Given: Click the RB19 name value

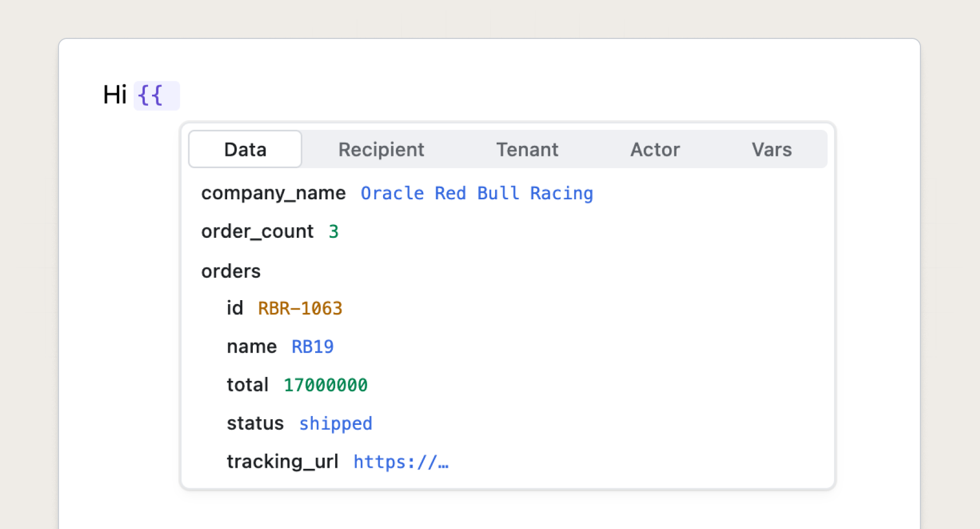Looking at the screenshot, I should pyautogui.click(x=313, y=346).
